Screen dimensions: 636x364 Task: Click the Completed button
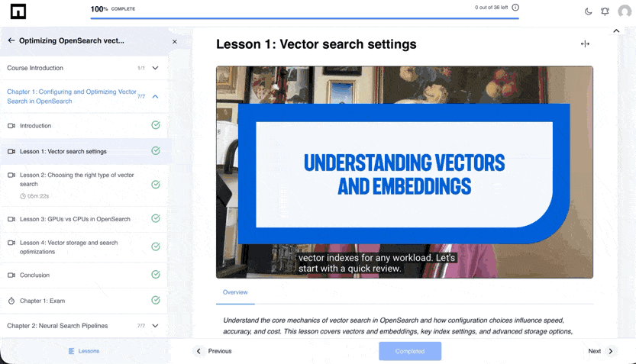click(410, 351)
